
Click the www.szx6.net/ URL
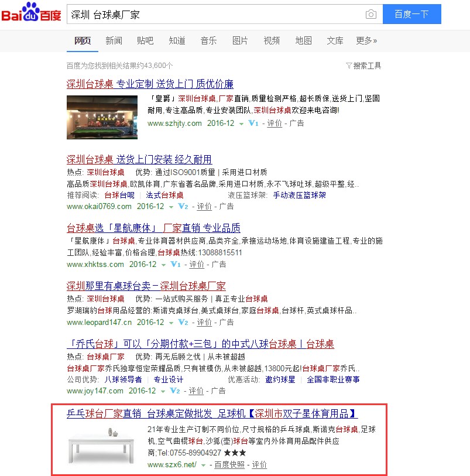[172, 465]
